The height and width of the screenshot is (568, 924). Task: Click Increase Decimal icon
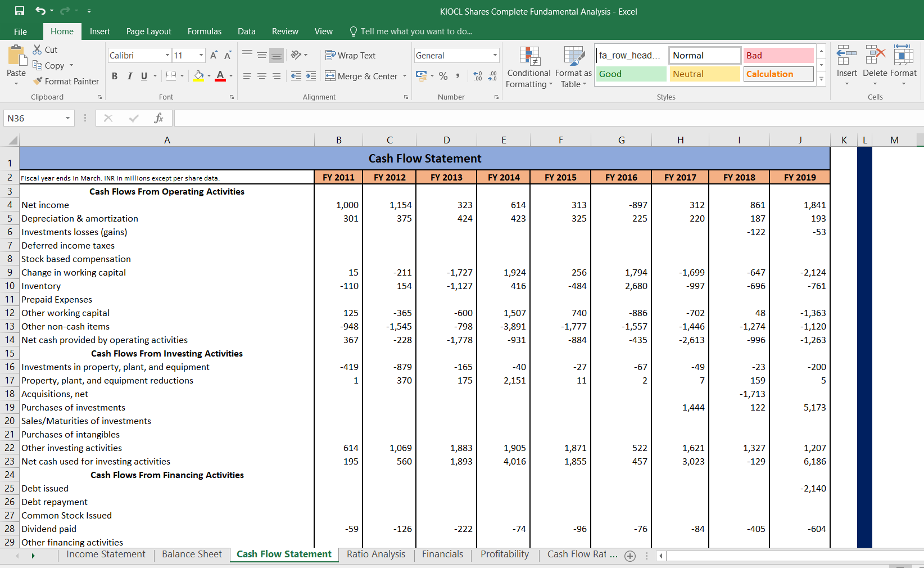[478, 76]
